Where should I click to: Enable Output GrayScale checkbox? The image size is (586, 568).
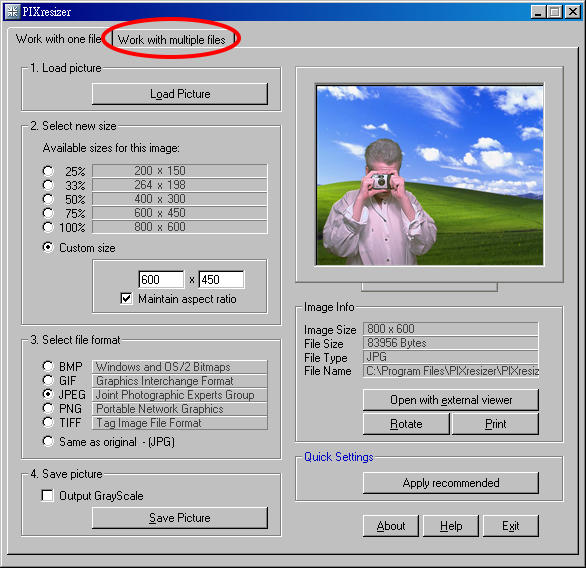coord(47,496)
